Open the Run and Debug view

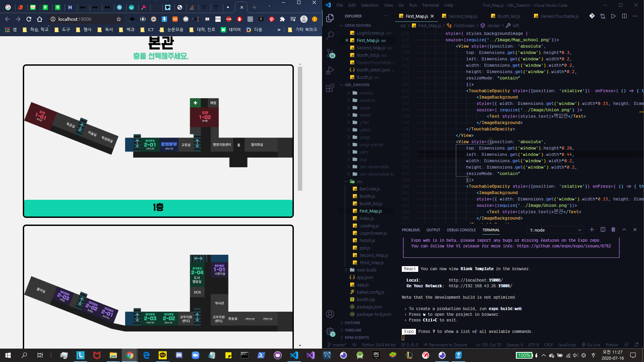[330, 70]
